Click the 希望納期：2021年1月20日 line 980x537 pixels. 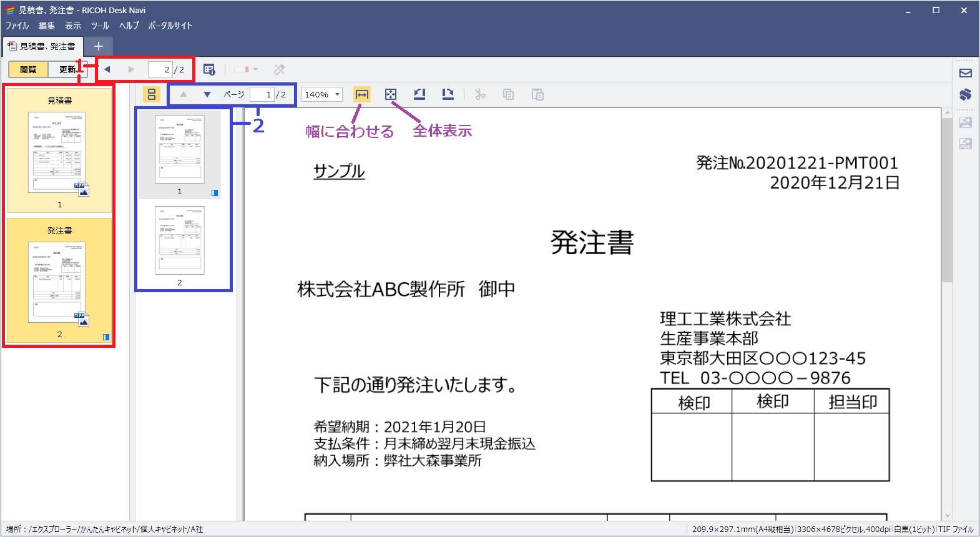(x=400, y=426)
